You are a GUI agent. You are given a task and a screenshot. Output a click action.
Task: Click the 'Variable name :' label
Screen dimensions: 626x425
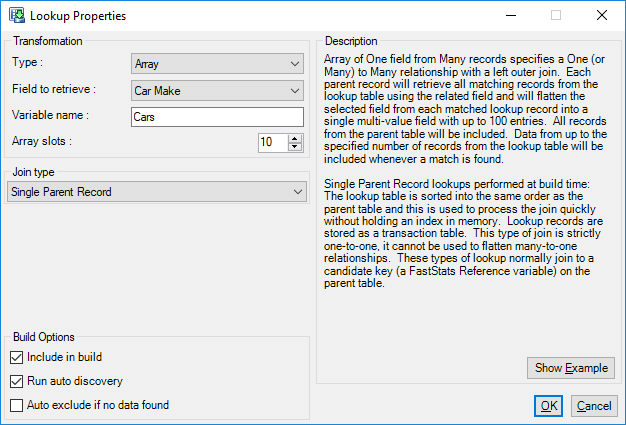(50, 115)
